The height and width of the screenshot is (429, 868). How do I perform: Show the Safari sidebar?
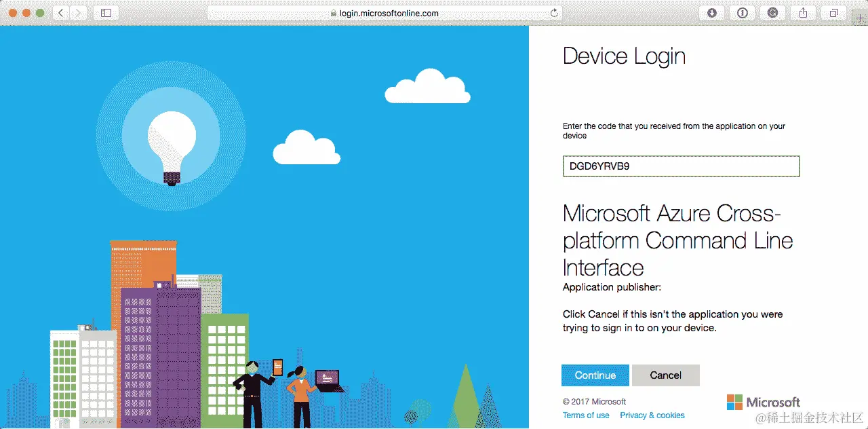click(x=106, y=13)
